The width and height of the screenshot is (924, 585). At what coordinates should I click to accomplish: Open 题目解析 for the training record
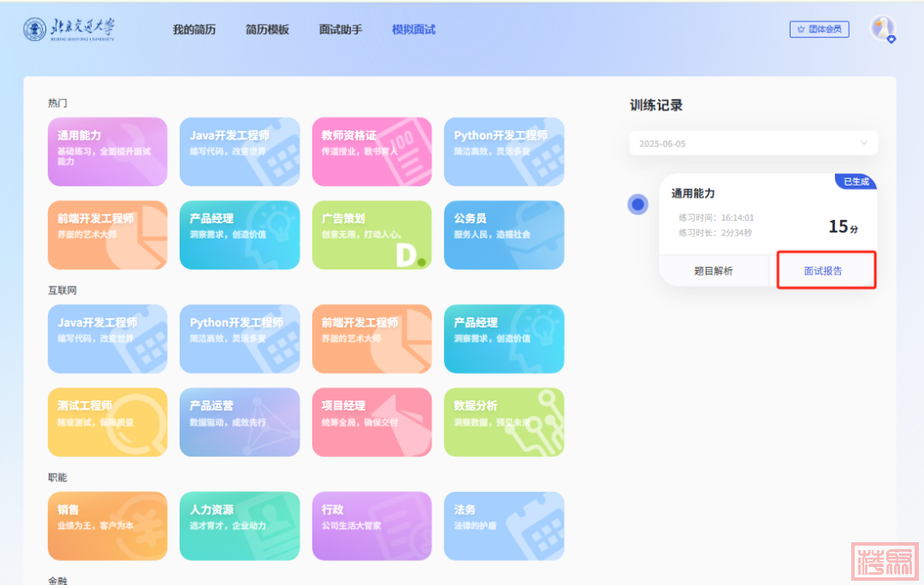(713, 271)
